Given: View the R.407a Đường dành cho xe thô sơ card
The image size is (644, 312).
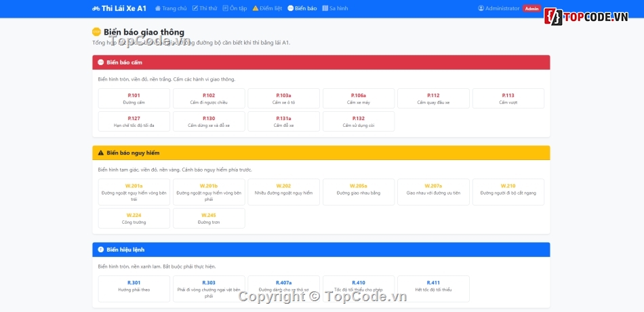Looking at the screenshot, I should pos(284,289).
